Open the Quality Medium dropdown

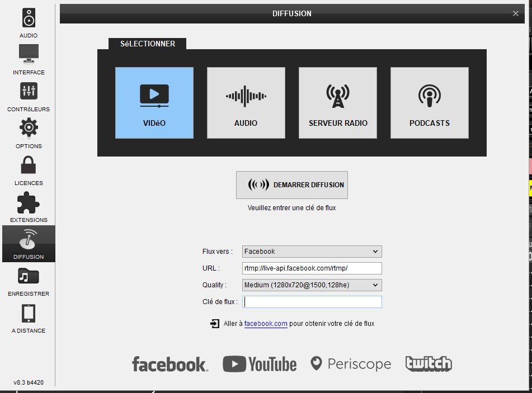[x=312, y=285]
